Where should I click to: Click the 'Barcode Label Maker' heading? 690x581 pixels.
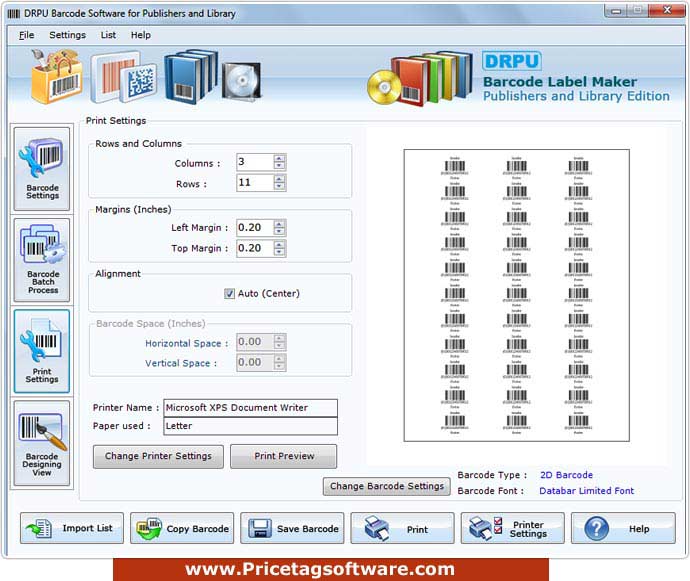click(560, 81)
